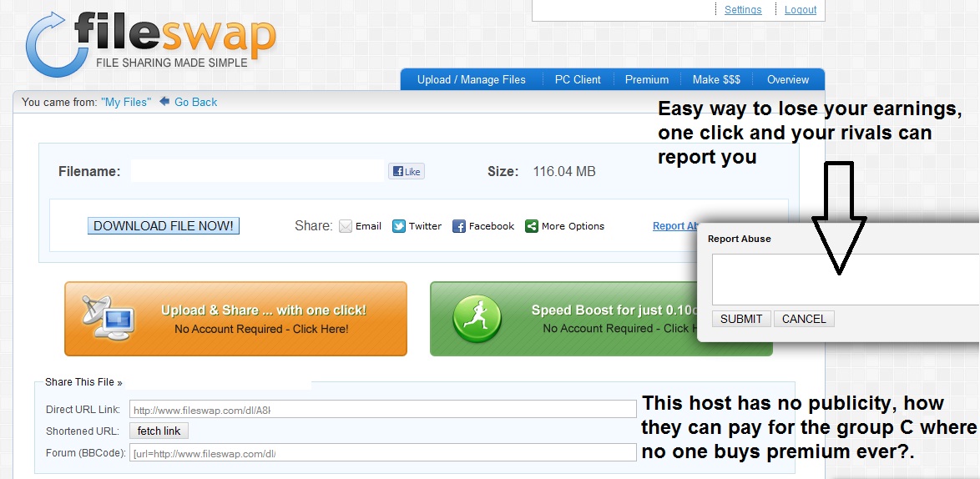The width and height of the screenshot is (980, 479).
Task: Open the Premium tab
Action: click(x=647, y=79)
